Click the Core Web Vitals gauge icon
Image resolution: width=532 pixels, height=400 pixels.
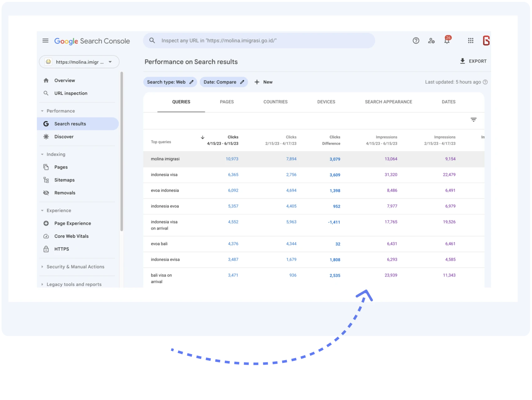(46, 236)
